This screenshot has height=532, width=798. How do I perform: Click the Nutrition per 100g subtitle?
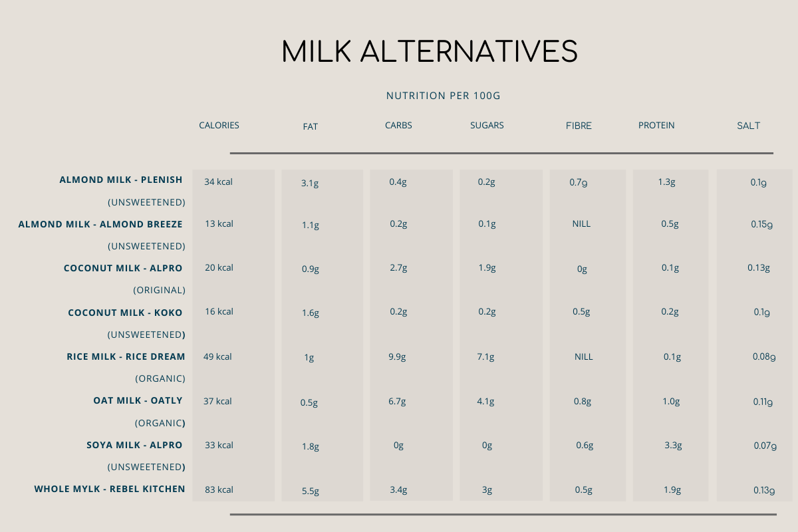(x=443, y=96)
